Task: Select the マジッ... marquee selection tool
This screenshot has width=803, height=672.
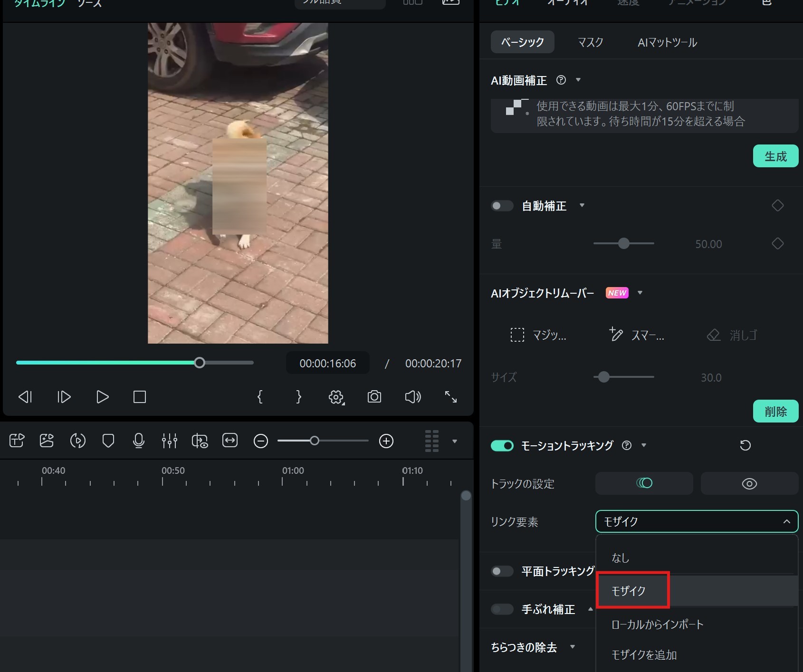Action: coord(538,335)
